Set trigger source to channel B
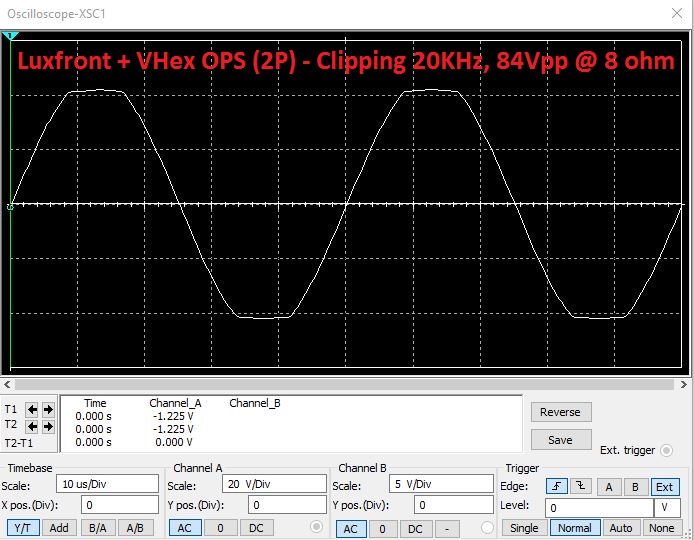The image size is (694, 540). 635,487
